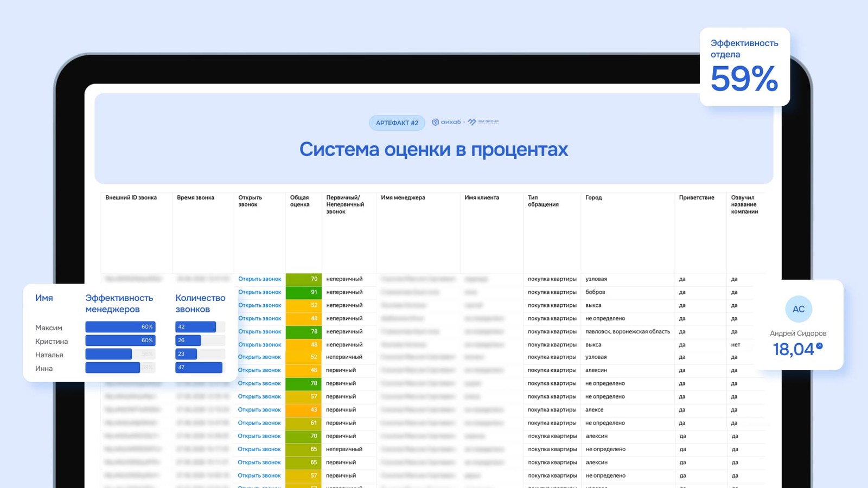Click the Озвучил название компании header
Image resolution: width=868 pixels, height=488 pixels.
(x=744, y=205)
